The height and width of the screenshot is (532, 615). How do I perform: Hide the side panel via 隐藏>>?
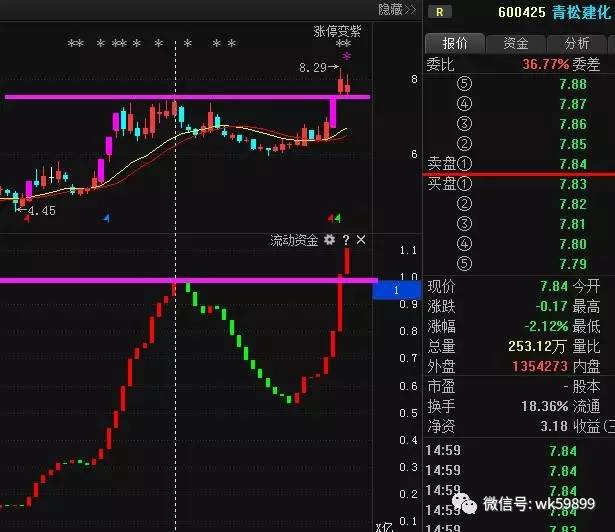pyautogui.click(x=397, y=9)
